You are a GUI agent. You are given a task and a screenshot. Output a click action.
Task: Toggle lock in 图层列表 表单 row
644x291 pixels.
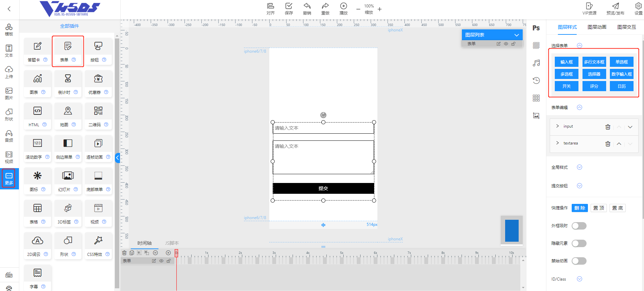pos(513,44)
